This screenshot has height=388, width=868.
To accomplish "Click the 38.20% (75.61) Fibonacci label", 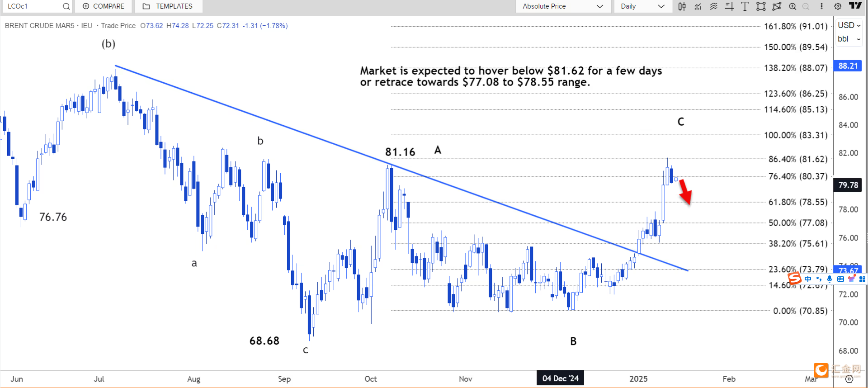I will 798,244.
